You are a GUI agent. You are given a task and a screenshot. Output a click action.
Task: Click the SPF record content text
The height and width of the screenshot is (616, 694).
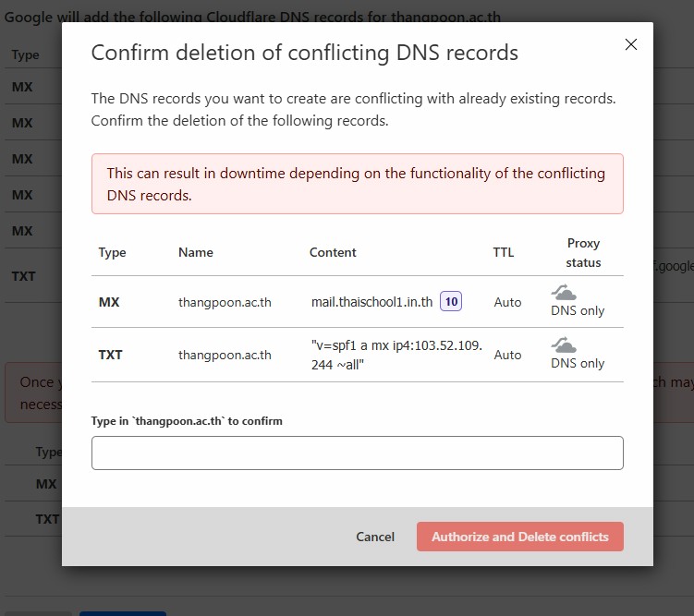click(396, 355)
